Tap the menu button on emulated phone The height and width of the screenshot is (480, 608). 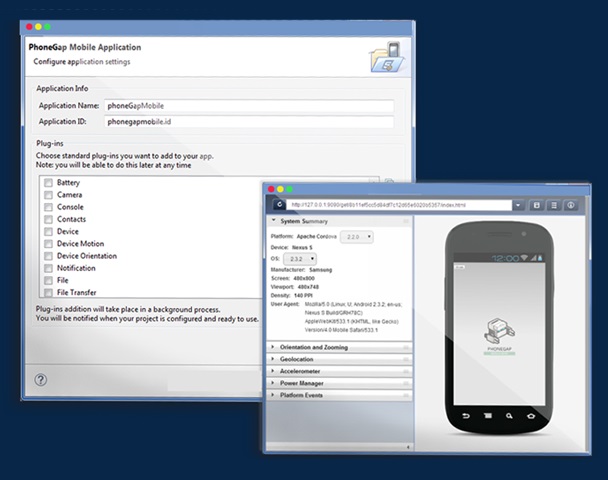point(488,416)
